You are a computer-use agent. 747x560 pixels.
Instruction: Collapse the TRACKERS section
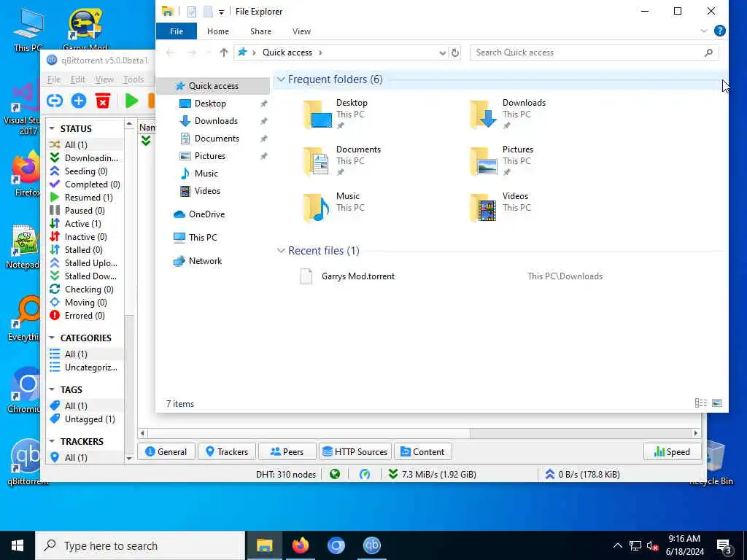(52, 441)
